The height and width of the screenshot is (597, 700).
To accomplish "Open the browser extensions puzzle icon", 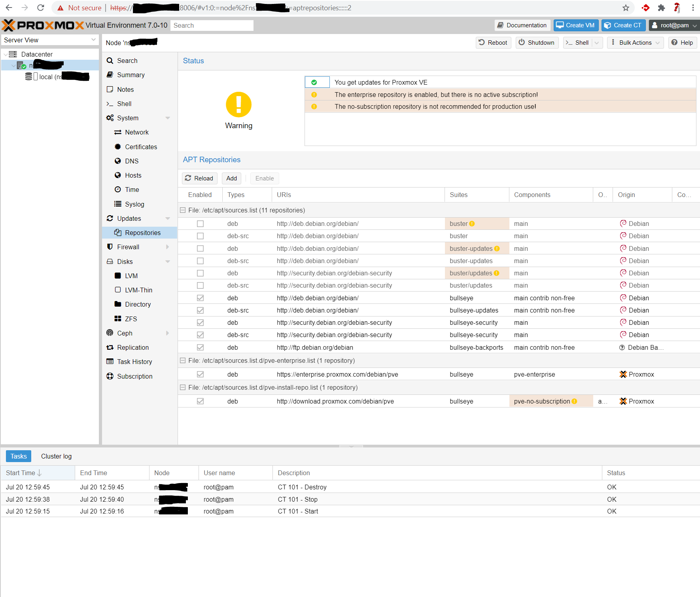I will click(x=661, y=8).
